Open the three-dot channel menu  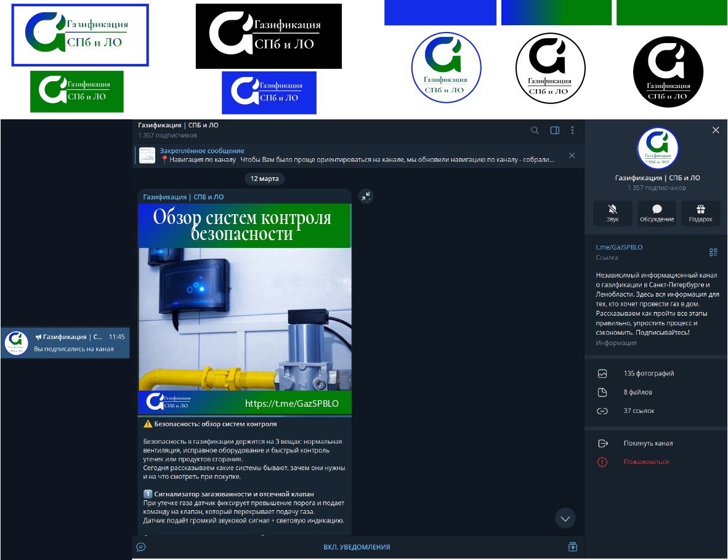pyautogui.click(x=572, y=130)
